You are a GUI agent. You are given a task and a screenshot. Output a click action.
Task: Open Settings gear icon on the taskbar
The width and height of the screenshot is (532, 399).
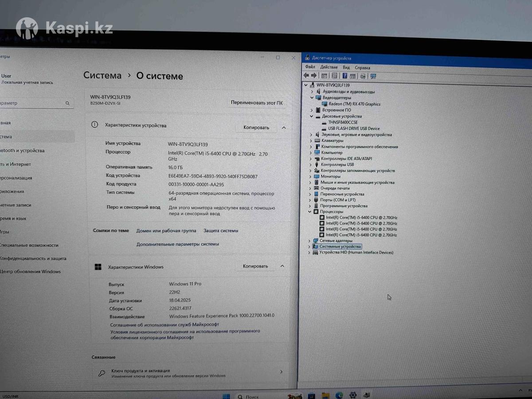pos(353,395)
